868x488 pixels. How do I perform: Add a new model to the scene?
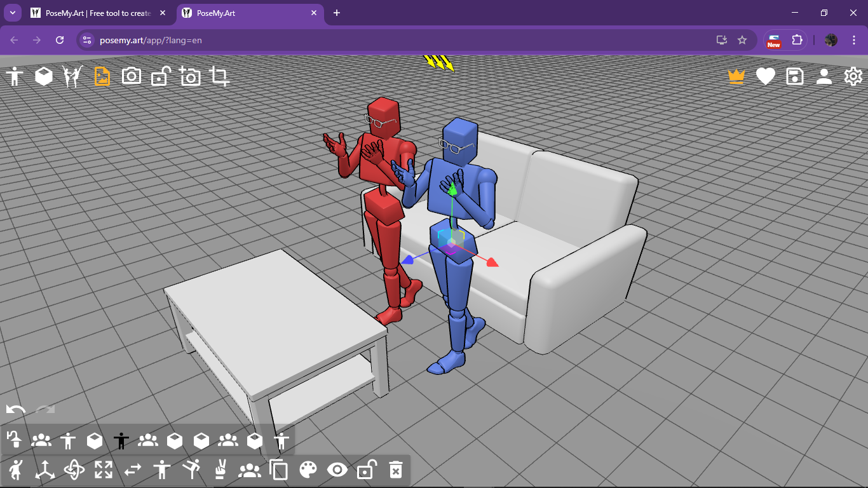15,76
